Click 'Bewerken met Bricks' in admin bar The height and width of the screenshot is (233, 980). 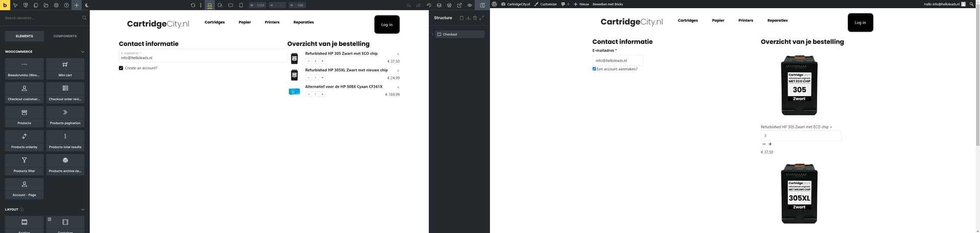pos(607,4)
